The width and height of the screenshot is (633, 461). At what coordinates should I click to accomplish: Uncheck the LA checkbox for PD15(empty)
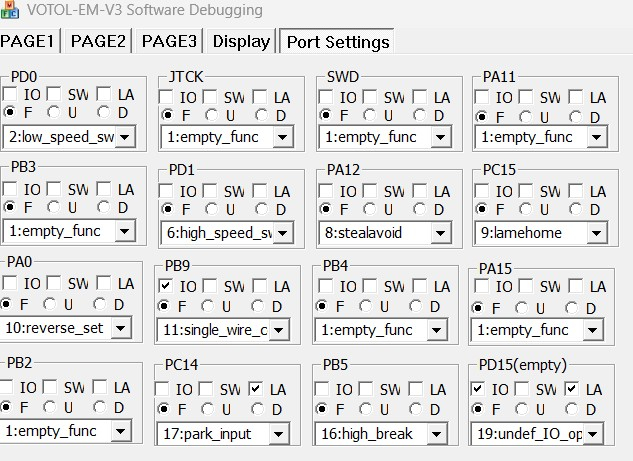pyautogui.click(x=570, y=389)
